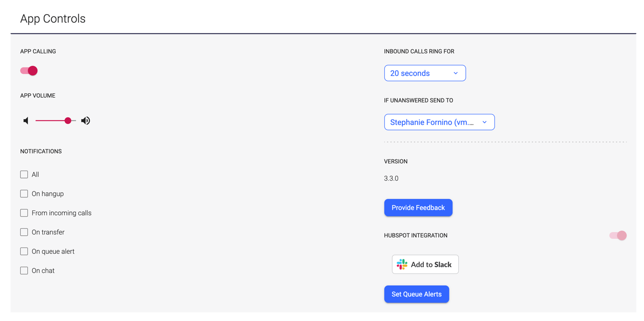
Task: Enable notifications On hangup
Action: [x=24, y=193]
